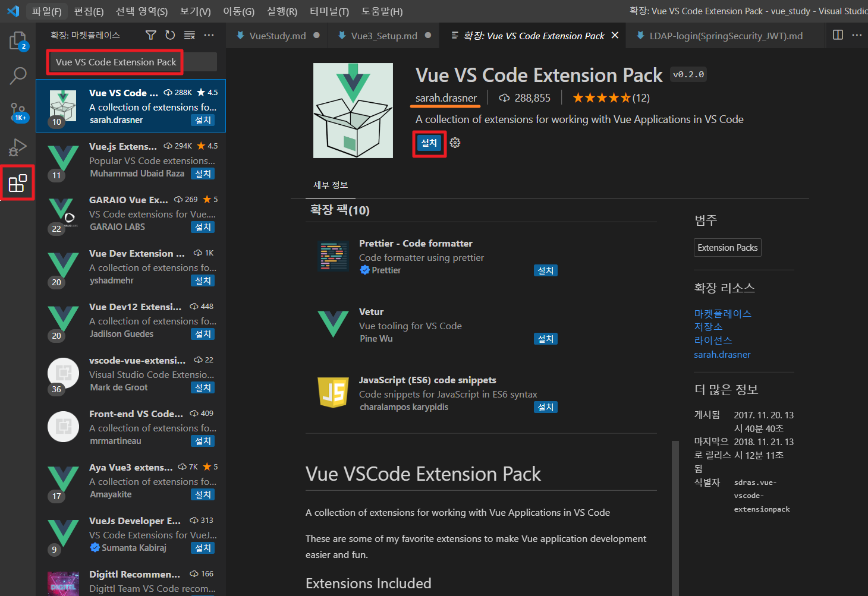Open the 라이선스 license link

pyautogui.click(x=713, y=340)
